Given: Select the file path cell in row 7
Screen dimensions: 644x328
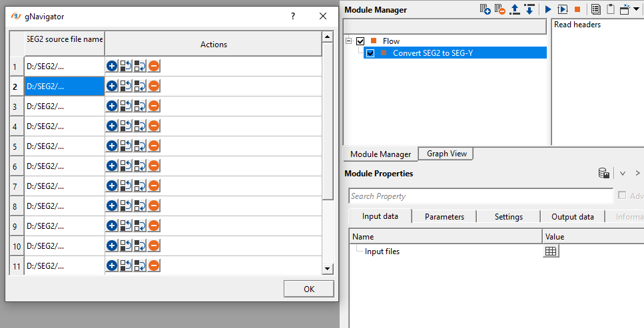Looking at the screenshot, I should [65, 186].
